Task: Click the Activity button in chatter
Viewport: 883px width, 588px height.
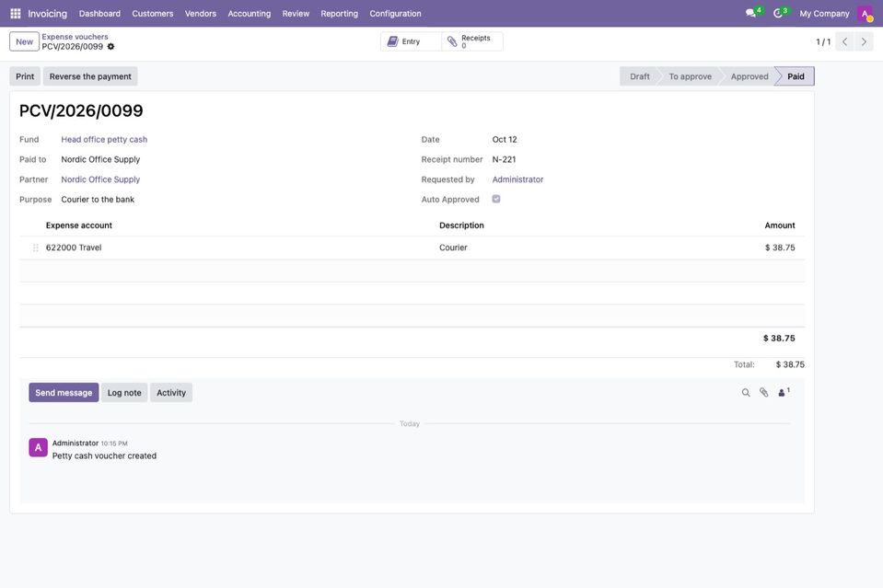Action: [171, 393]
